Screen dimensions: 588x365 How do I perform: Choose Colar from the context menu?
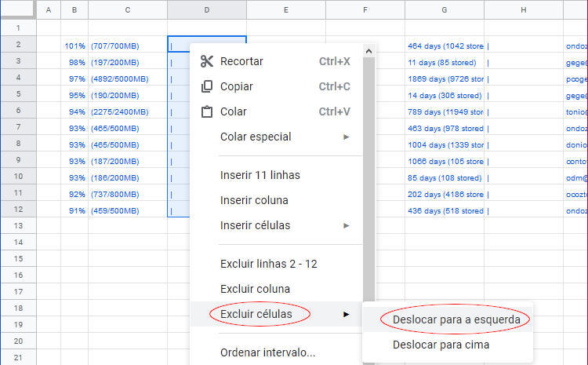point(277,111)
